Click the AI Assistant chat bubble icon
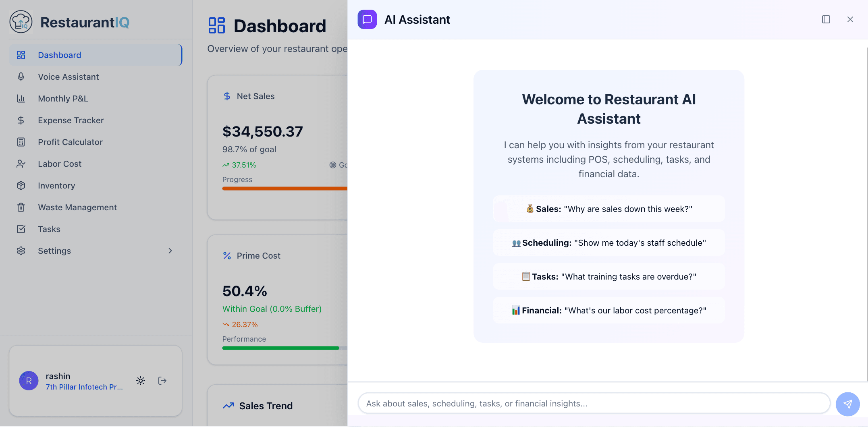This screenshot has height=427, width=868. [x=367, y=19]
